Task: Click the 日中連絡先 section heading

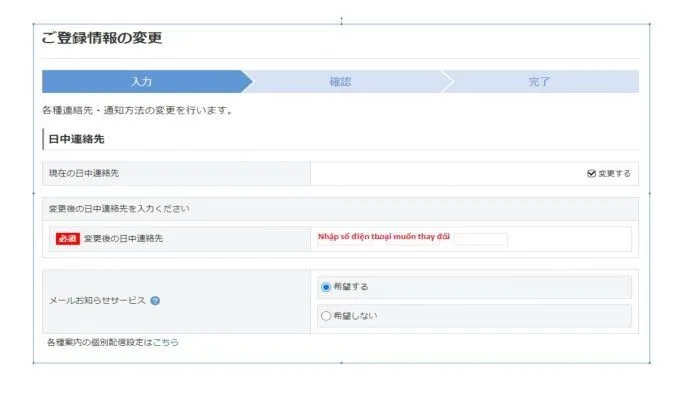Action: click(76, 139)
